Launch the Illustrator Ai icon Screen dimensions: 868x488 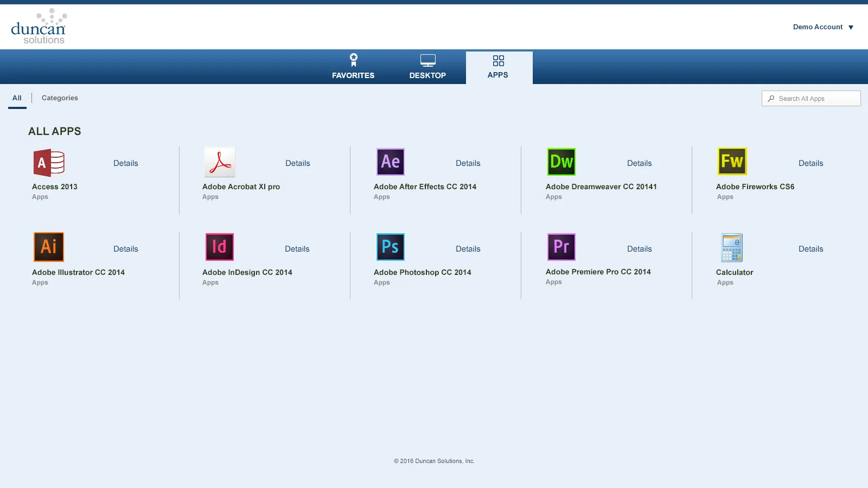pos(49,247)
